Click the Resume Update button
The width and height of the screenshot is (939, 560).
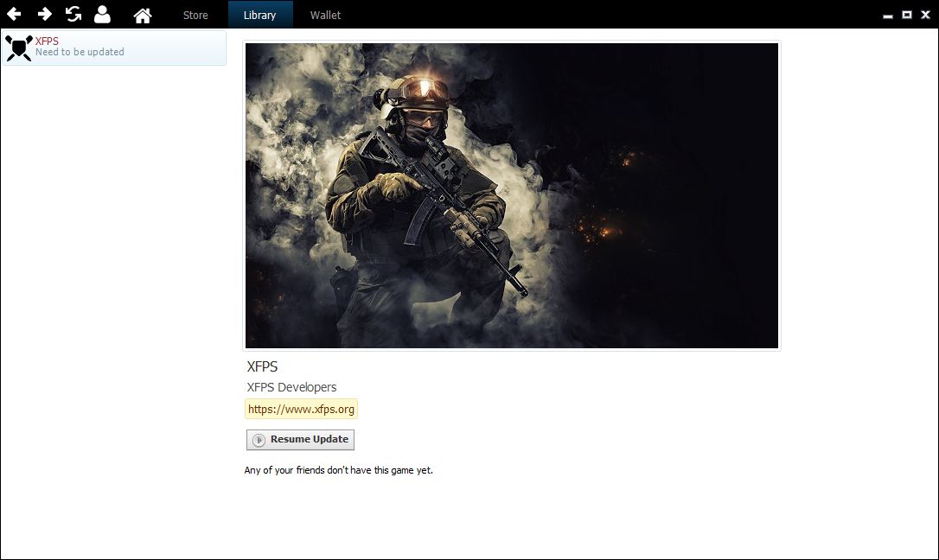coord(300,440)
